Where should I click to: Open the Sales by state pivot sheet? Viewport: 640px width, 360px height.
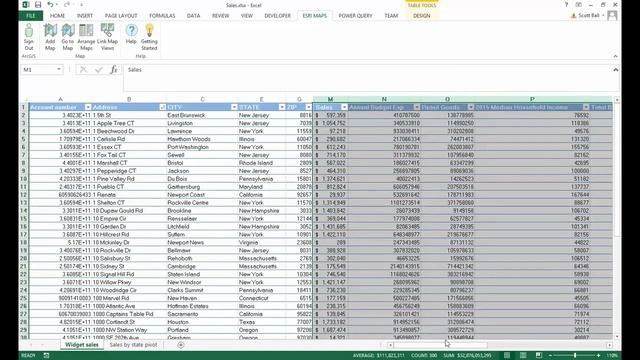click(x=133, y=345)
